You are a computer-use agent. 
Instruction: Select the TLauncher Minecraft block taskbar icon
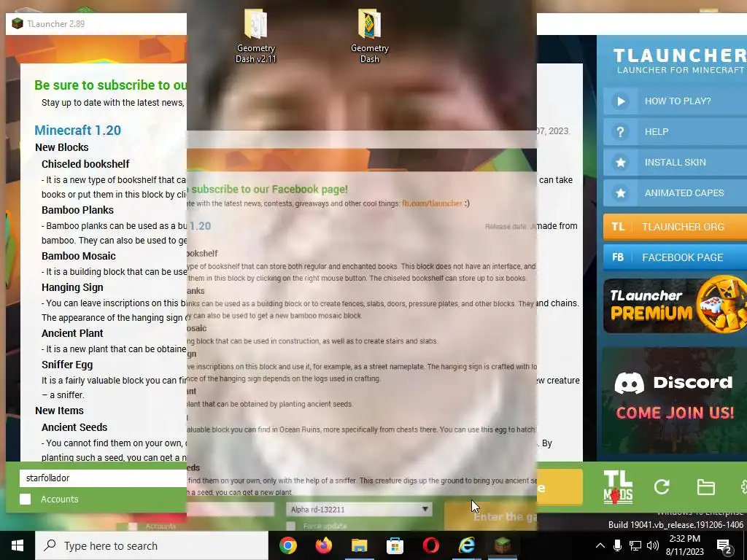pos(502,544)
